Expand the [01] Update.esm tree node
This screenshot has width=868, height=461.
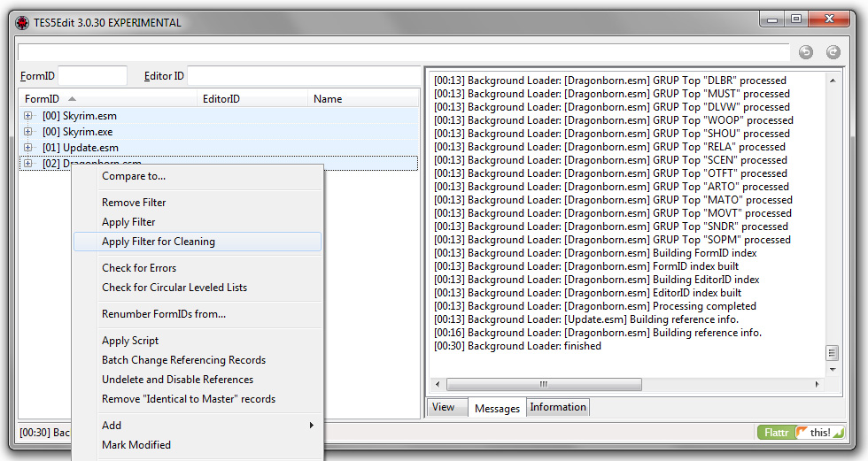point(28,148)
